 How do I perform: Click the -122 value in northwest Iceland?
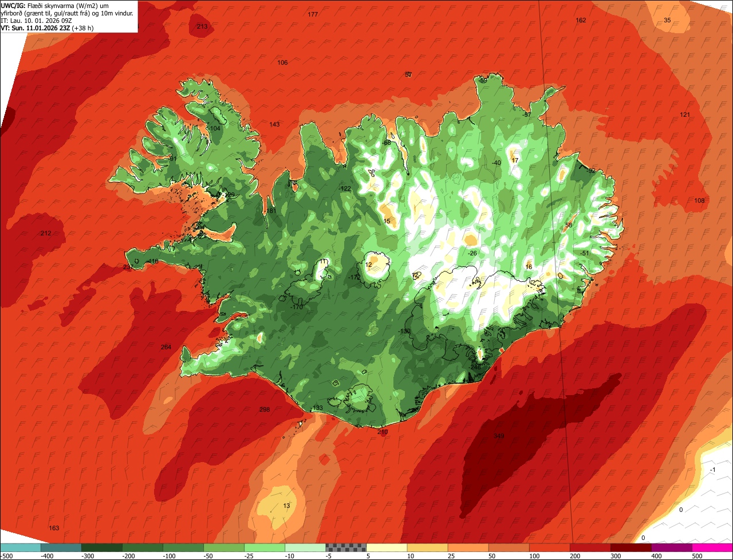345,188
